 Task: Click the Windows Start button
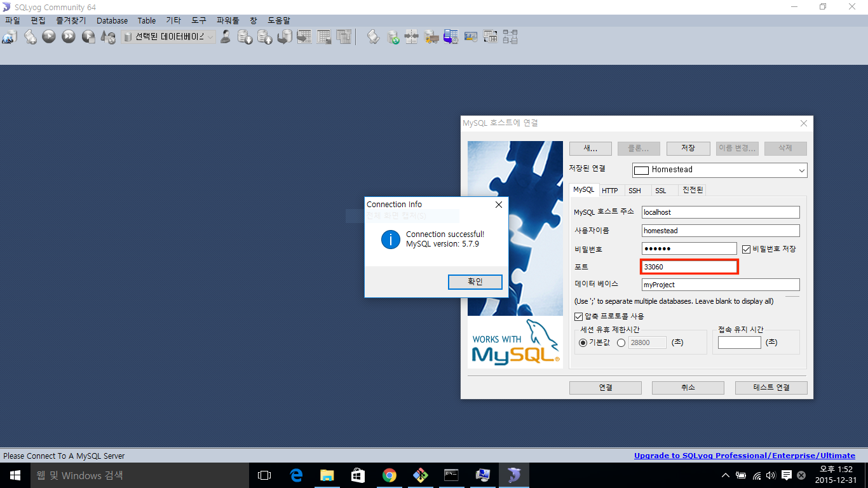point(15,475)
